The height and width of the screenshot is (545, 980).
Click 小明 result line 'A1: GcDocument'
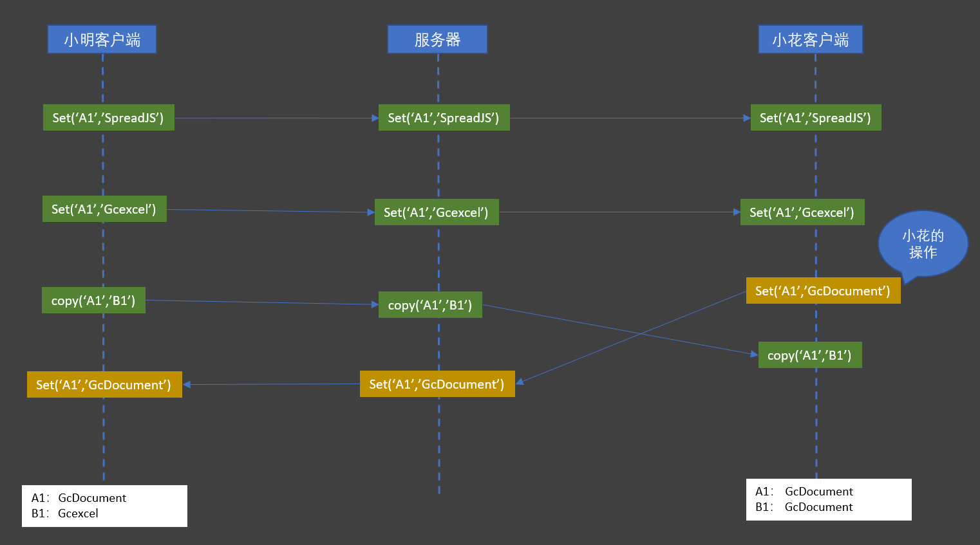pyautogui.click(x=79, y=498)
